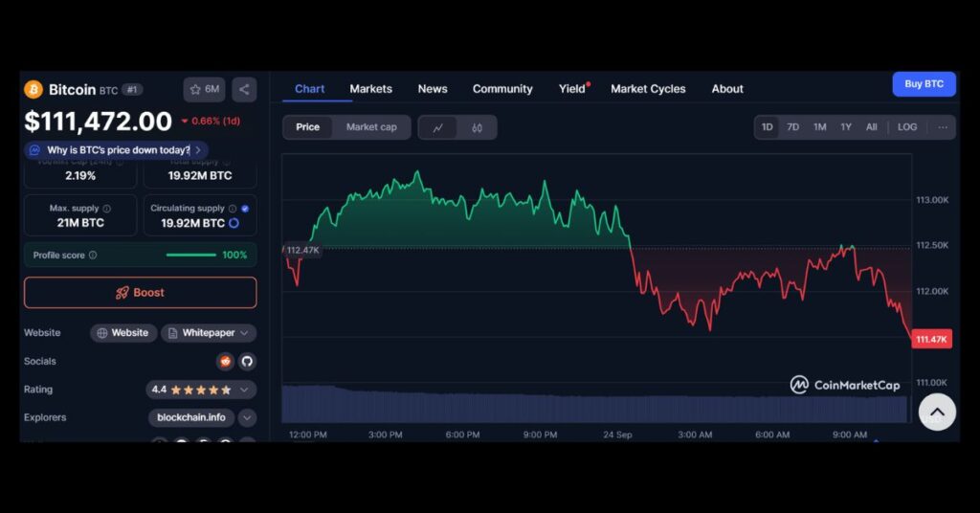Click Profile score info icon
The image size is (980, 513).
coord(93,255)
